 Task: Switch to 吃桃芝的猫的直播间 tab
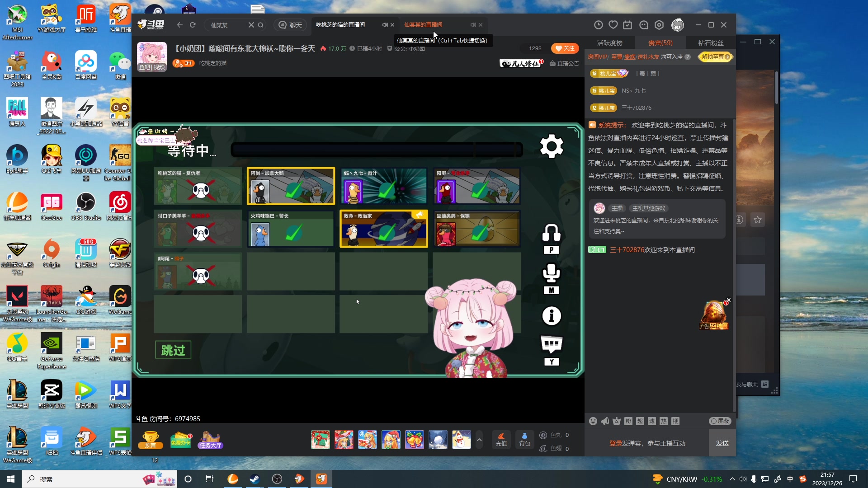click(x=340, y=25)
